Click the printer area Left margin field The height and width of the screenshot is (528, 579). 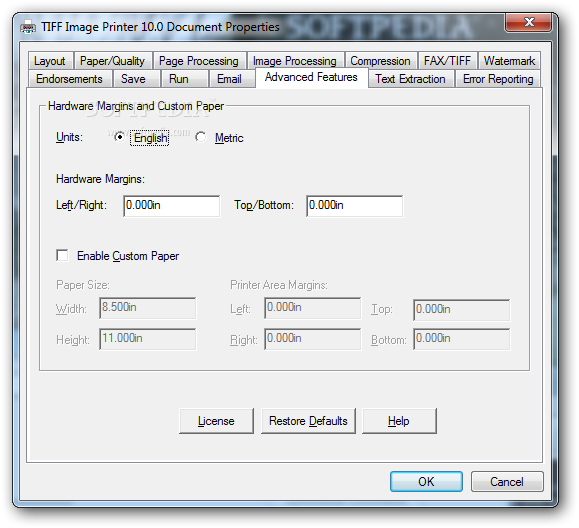click(x=313, y=308)
